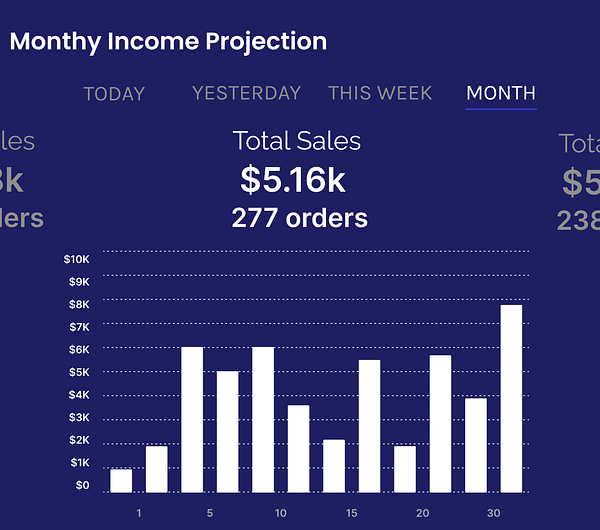Select the YESTERDAY tab

(x=246, y=93)
